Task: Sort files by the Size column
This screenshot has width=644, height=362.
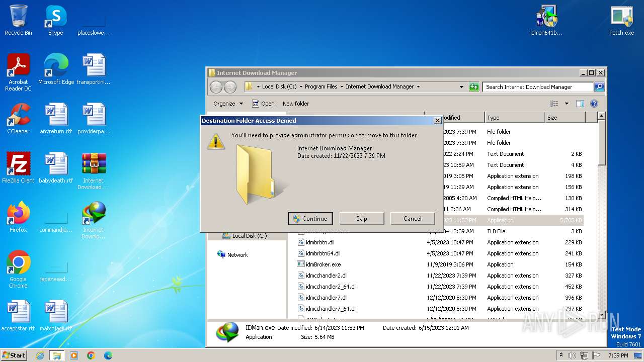Action: (x=565, y=118)
